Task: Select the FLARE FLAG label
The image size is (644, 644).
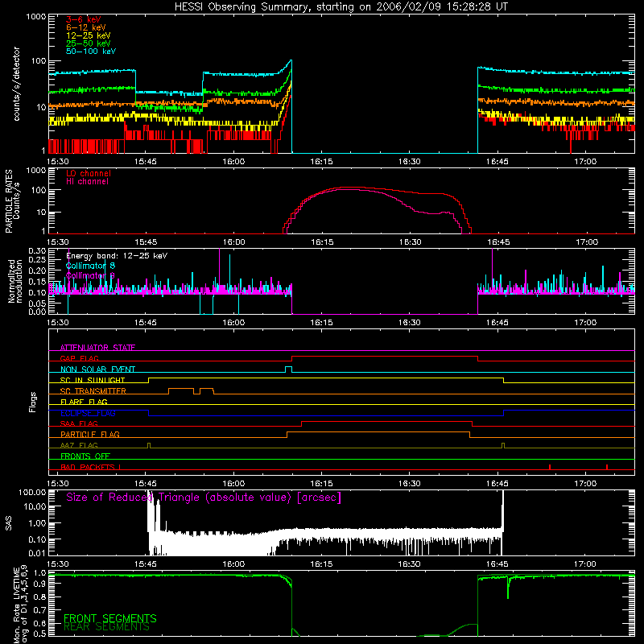Action: (x=84, y=402)
